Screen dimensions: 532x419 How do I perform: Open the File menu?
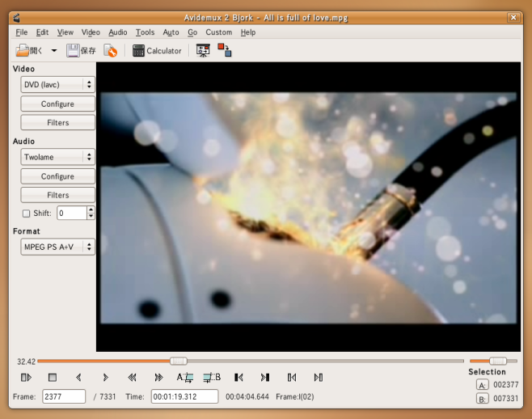coord(21,32)
